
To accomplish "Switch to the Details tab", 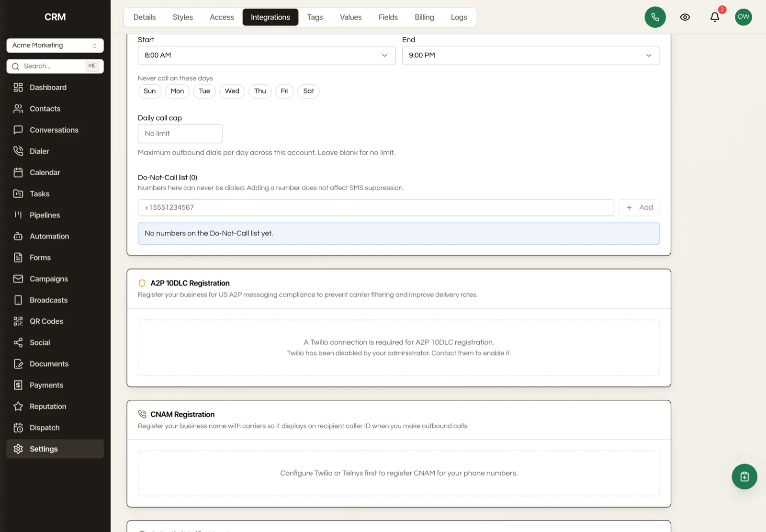I will click(x=145, y=17).
